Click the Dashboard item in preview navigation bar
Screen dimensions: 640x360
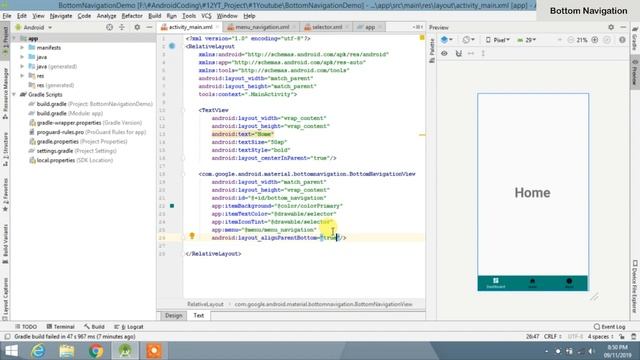coord(496,283)
